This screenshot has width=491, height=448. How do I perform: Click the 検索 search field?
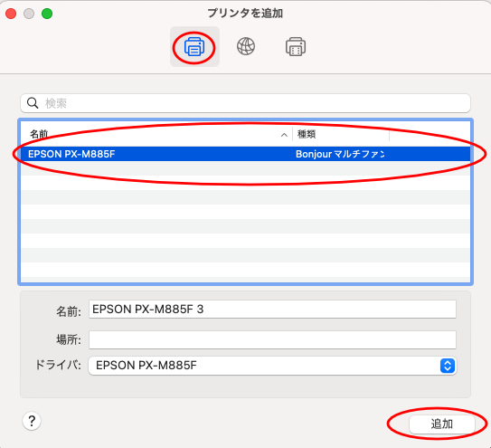(x=245, y=103)
